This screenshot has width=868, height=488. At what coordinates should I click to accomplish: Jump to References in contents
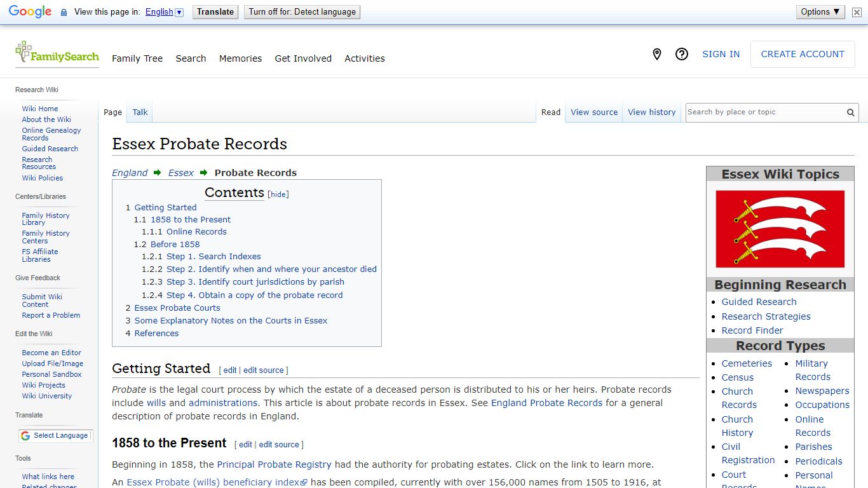[156, 334]
